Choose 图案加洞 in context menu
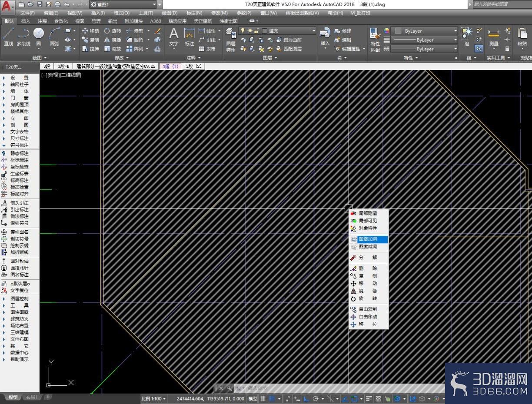The height and width of the screenshot is (404, 532). [369, 239]
